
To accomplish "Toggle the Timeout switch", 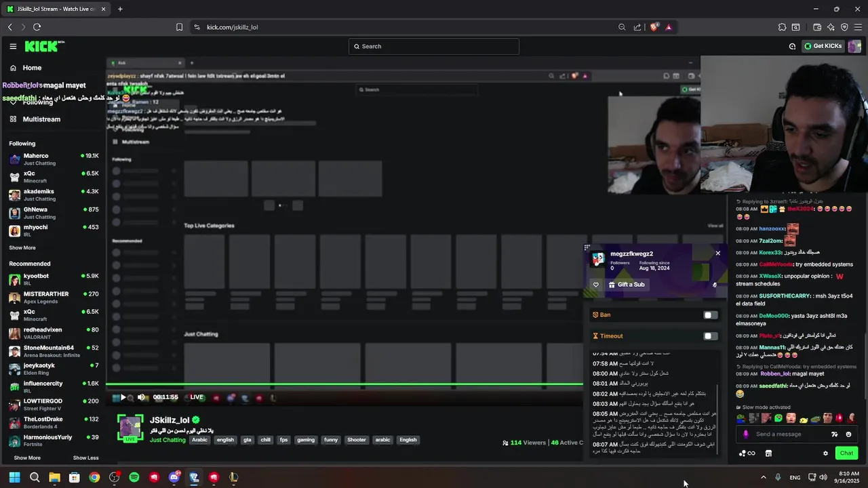I will (x=710, y=336).
